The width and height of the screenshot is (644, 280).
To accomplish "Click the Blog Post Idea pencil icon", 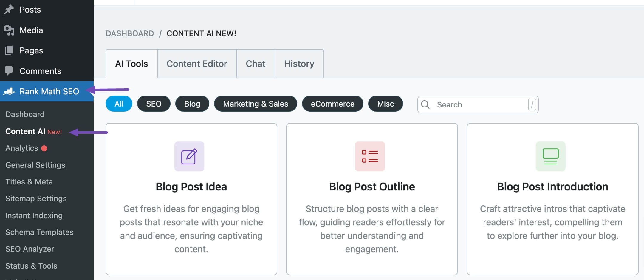I will click(x=189, y=156).
